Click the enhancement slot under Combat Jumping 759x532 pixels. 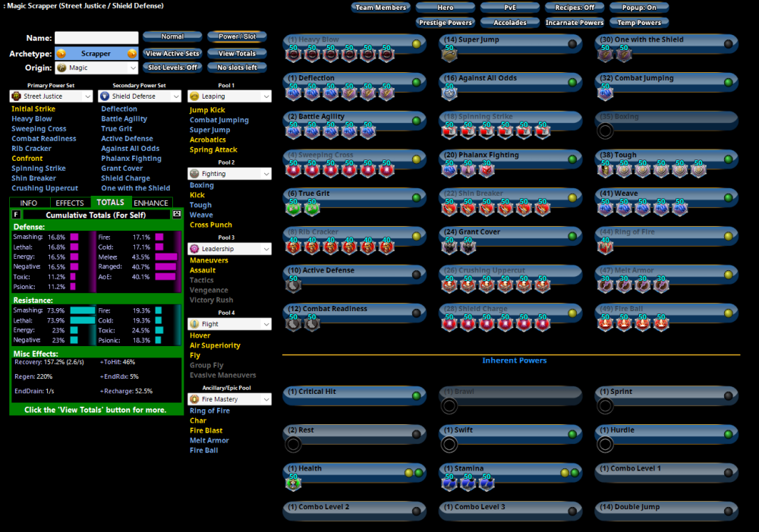tap(605, 93)
